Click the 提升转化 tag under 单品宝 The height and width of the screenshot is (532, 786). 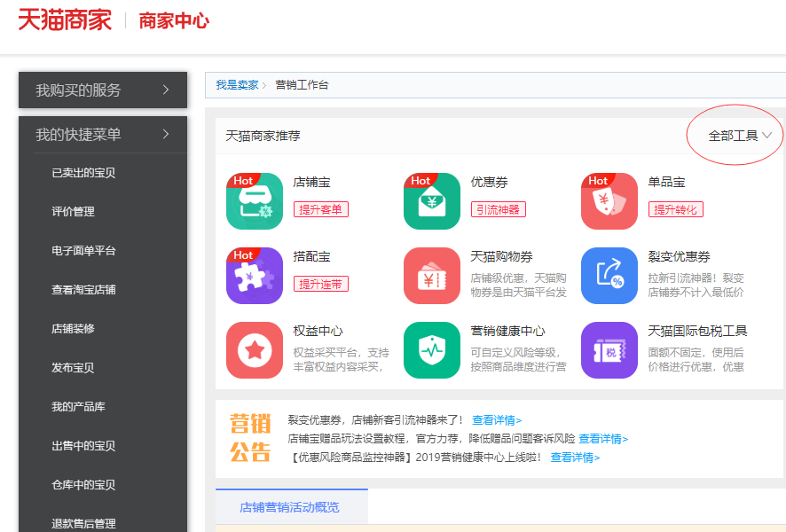click(x=676, y=209)
